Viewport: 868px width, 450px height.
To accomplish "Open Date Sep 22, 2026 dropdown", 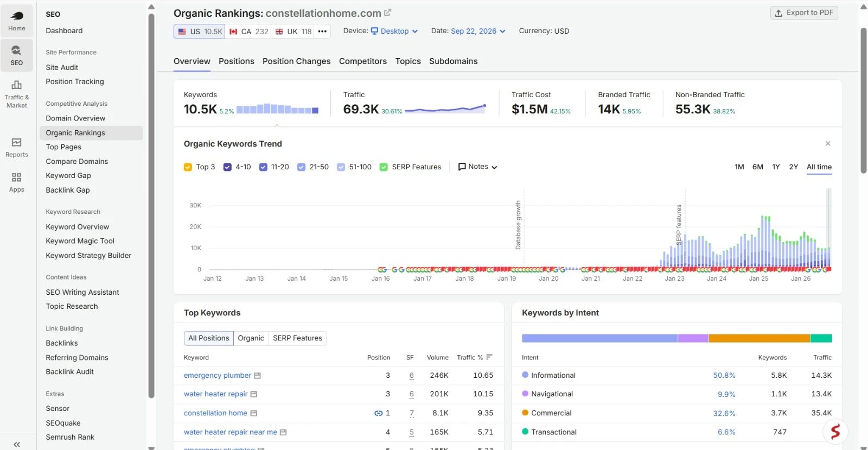I will 478,31.
